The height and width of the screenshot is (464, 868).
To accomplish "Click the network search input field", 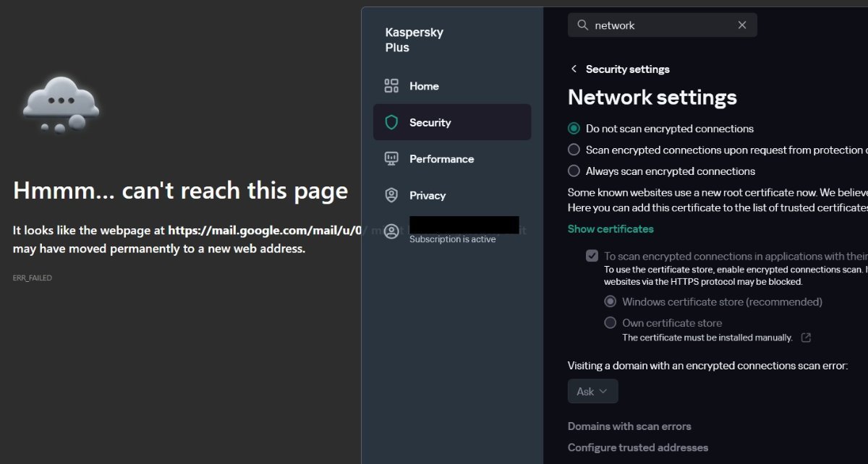I will tap(662, 25).
